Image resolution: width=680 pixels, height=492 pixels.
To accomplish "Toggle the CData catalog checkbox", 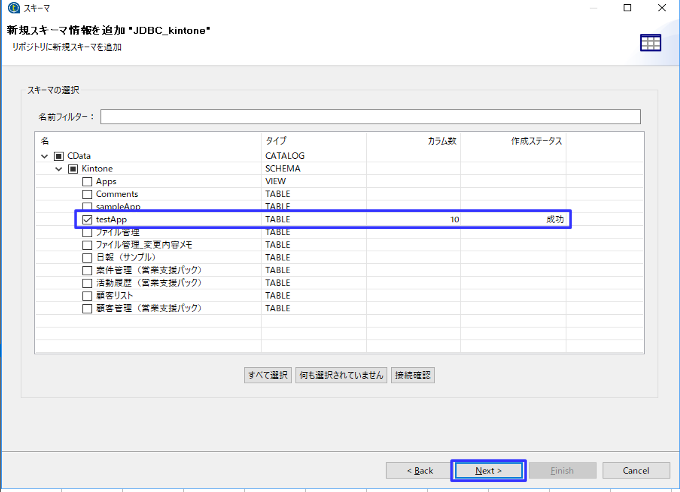I will point(59,156).
